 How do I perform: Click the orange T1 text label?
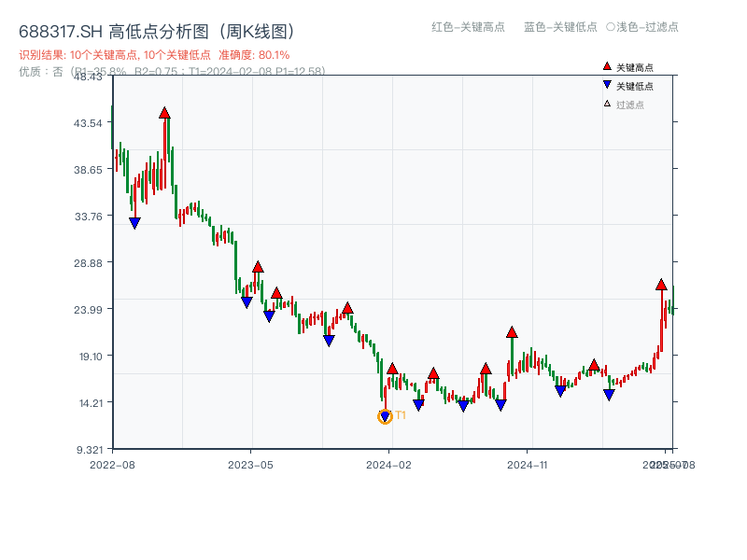pyautogui.click(x=401, y=415)
